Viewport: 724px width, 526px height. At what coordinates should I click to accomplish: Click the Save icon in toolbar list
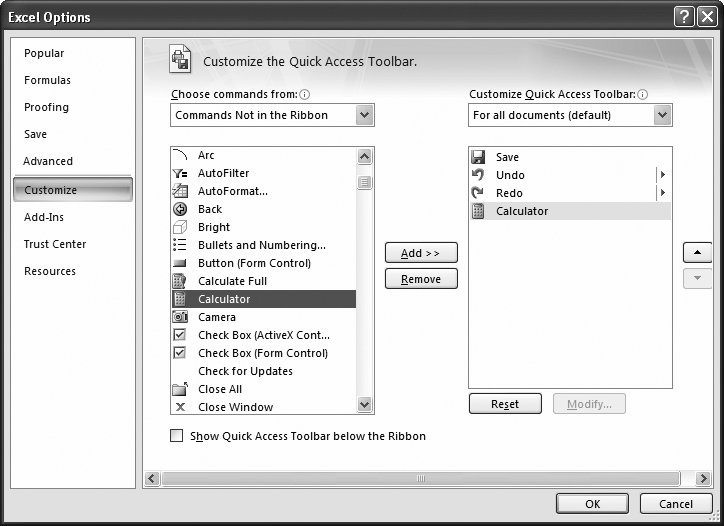(478, 157)
